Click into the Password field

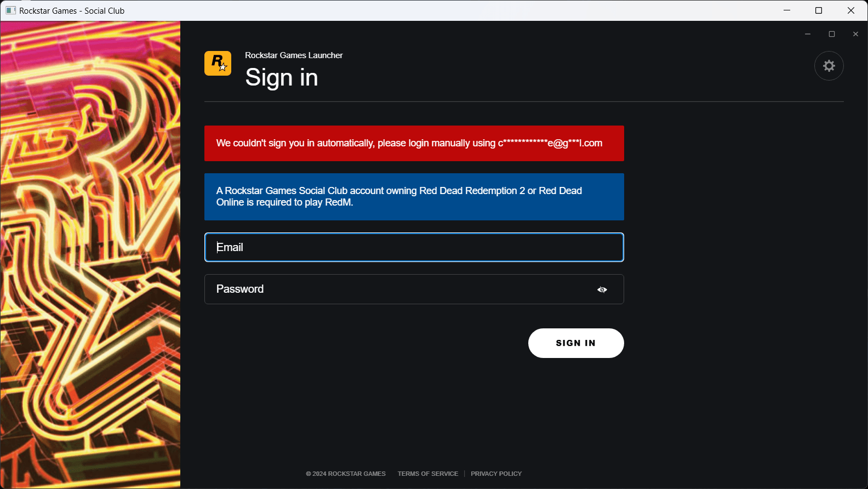pyautogui.click(x=400, y=289)
